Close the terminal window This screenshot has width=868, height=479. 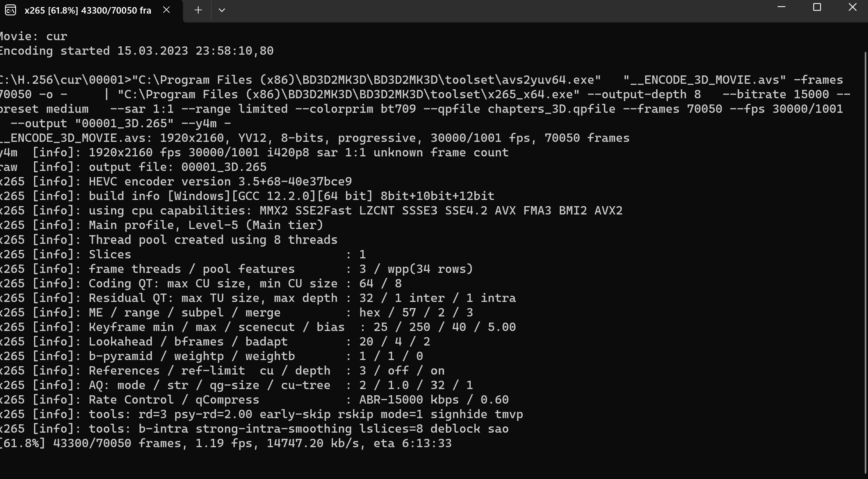[x=852, y=7]
